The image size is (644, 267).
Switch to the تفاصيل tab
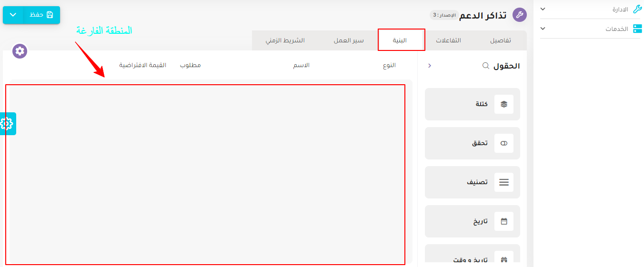(500, 40)
